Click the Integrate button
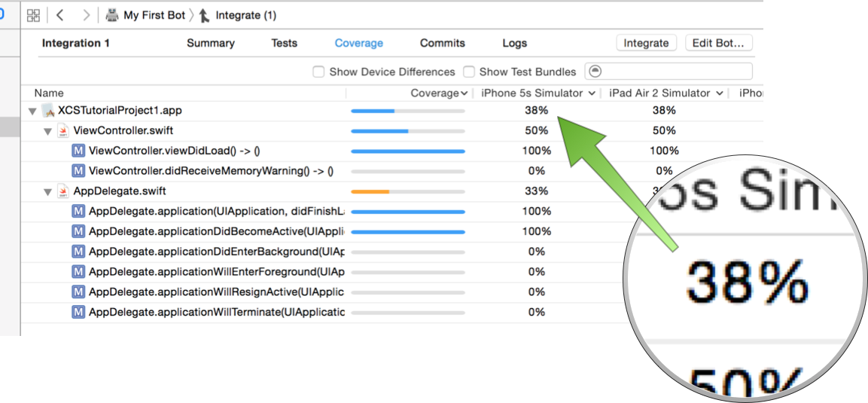This screenshot has height=403, width=868. pos(647,43)
